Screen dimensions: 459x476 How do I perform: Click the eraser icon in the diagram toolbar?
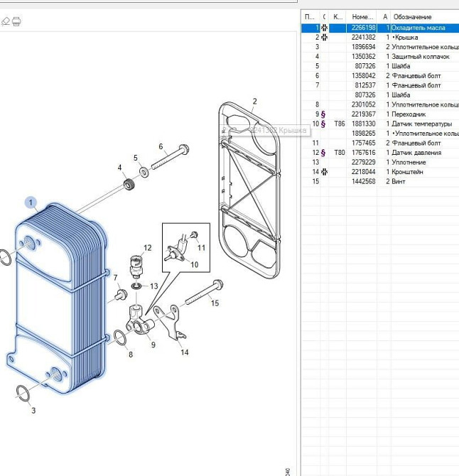[6, 21]
